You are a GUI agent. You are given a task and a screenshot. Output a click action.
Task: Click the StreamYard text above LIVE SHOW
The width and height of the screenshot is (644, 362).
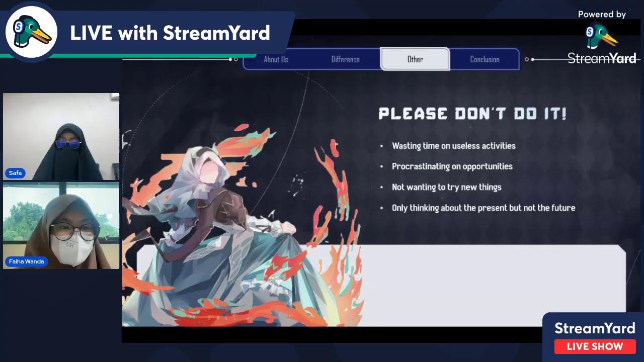pyautogui.click(x=595, y=328)
